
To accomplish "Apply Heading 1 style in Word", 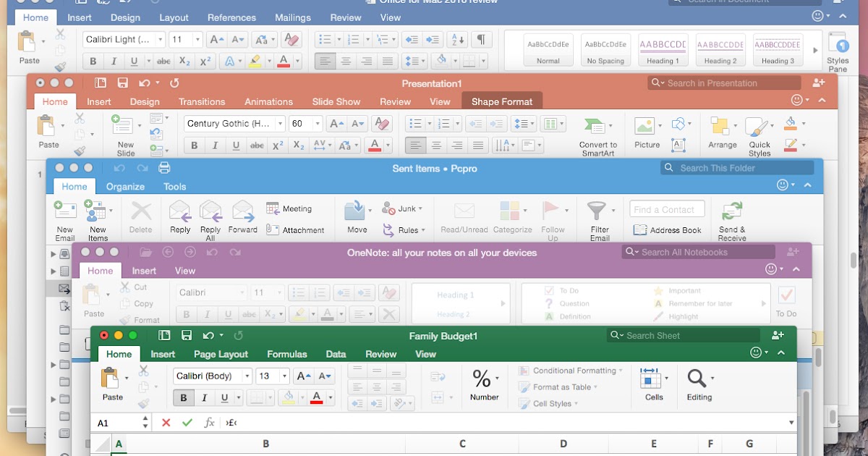I will coord(663,50).
